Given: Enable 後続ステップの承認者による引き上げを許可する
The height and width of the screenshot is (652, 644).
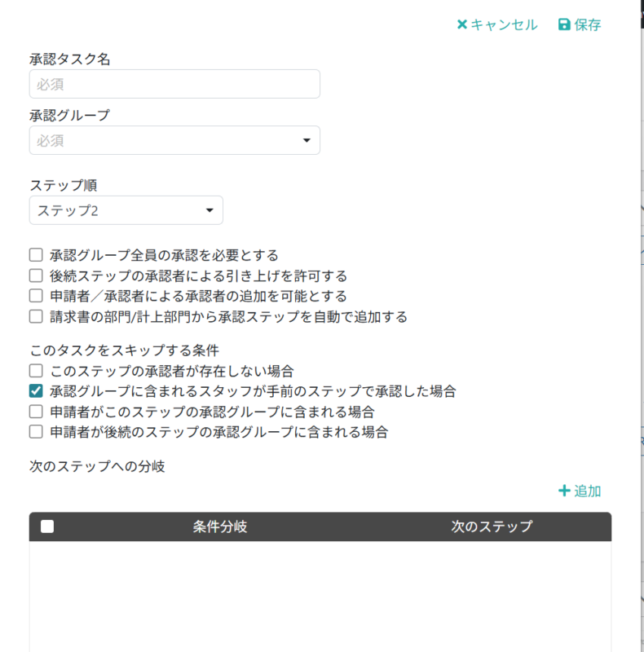Looking at the screenshot, I should [36, 275].
